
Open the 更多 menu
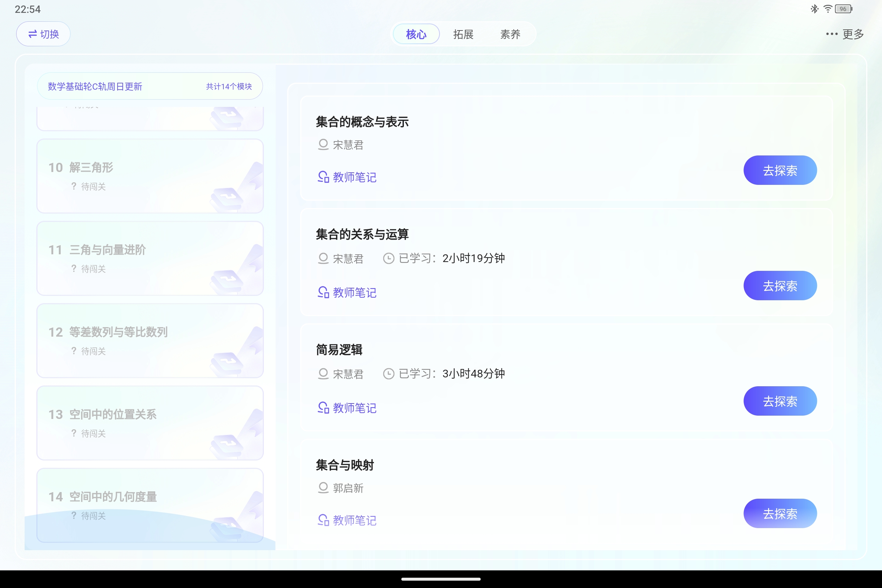845,34
